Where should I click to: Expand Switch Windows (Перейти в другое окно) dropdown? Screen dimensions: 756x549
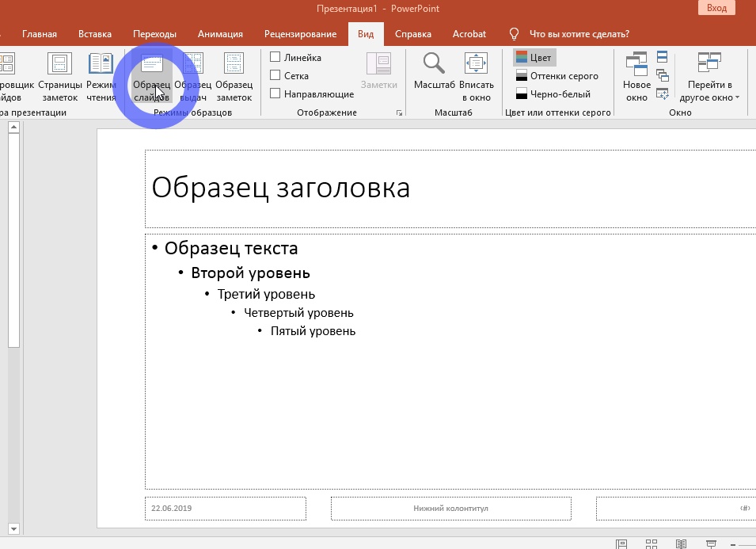pyautogui.click(x=709, y=76)
